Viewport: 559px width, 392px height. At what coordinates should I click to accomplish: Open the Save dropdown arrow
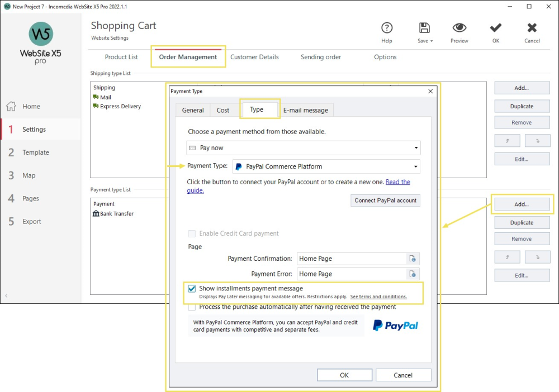point(433,41)
